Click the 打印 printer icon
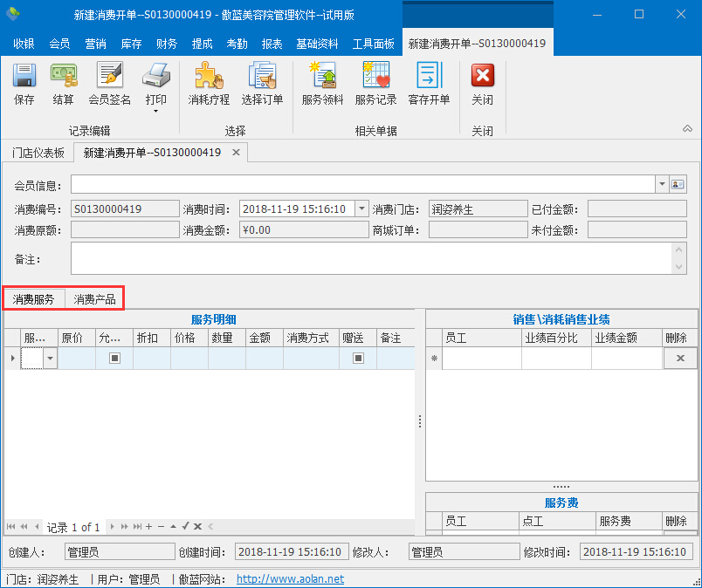The height and width of the screenshot is (588, 702). [155, 75]
